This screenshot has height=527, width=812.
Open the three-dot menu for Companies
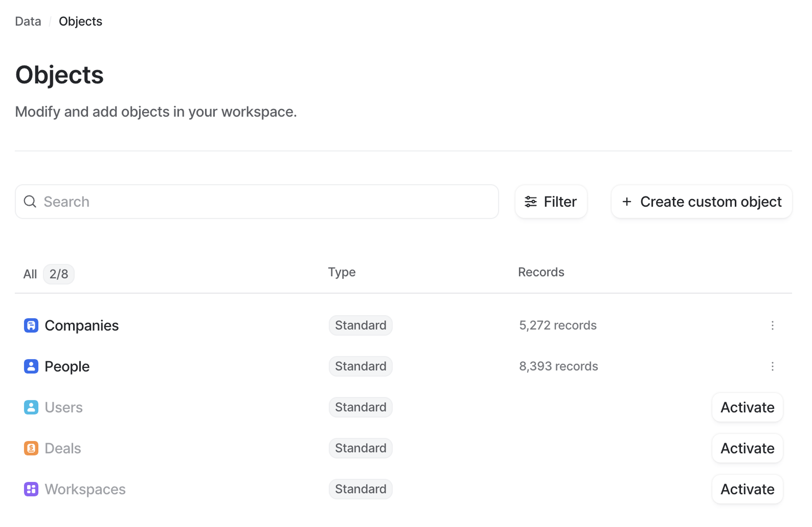point(772,325)
